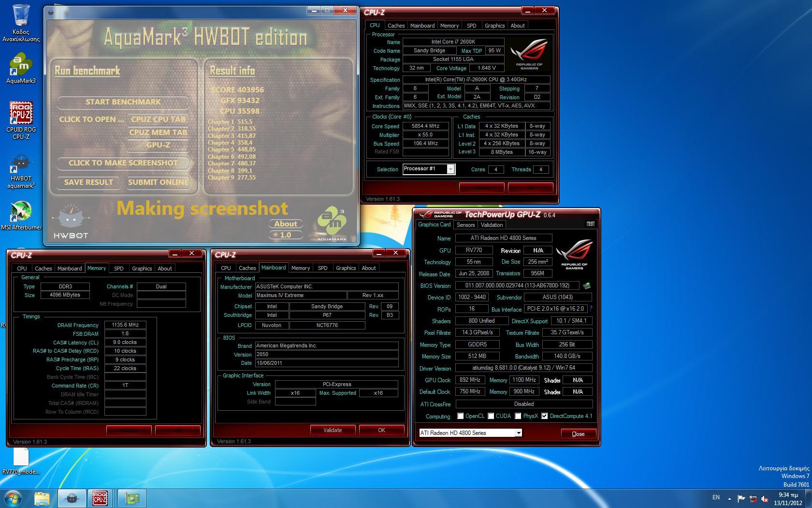The image size is (812, 508).
Task: Click the Core Voltage 1.648 V field
Action: click(x=486, y=68)
